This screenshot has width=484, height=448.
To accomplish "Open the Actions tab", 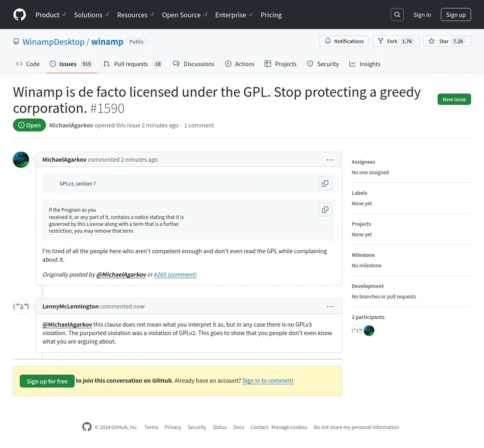I will [x=240, y=64].
